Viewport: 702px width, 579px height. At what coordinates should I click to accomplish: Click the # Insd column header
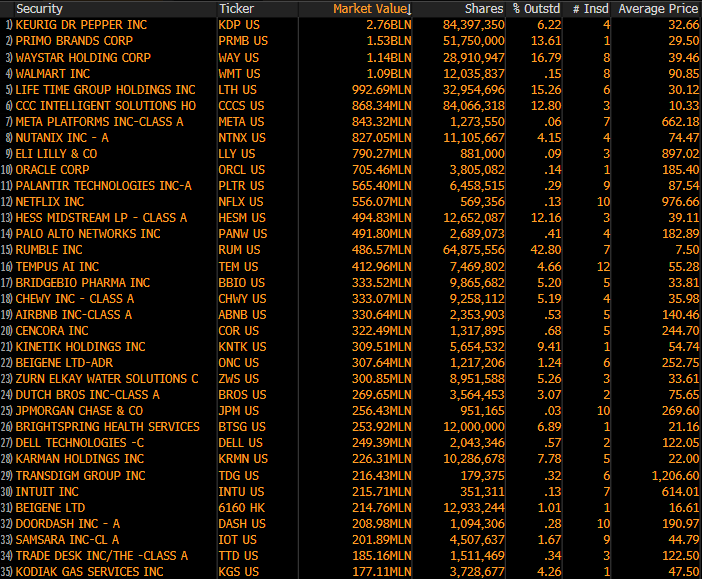coord(591,9)
